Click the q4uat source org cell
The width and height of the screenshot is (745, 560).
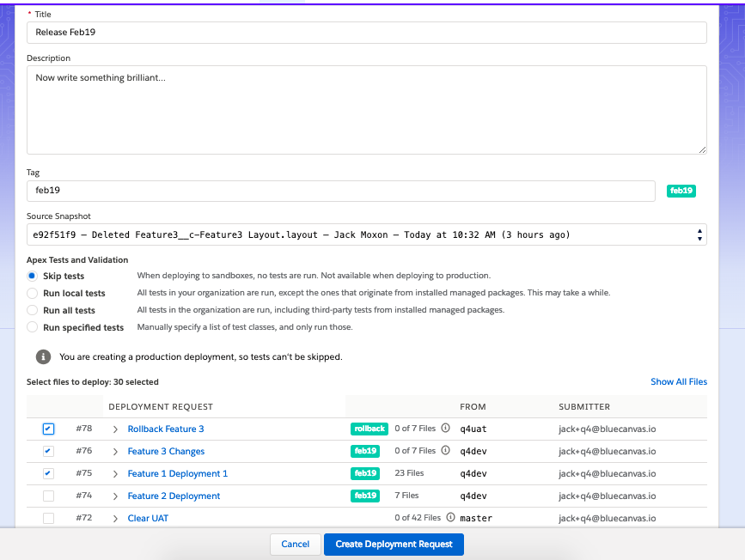point(473,429)
